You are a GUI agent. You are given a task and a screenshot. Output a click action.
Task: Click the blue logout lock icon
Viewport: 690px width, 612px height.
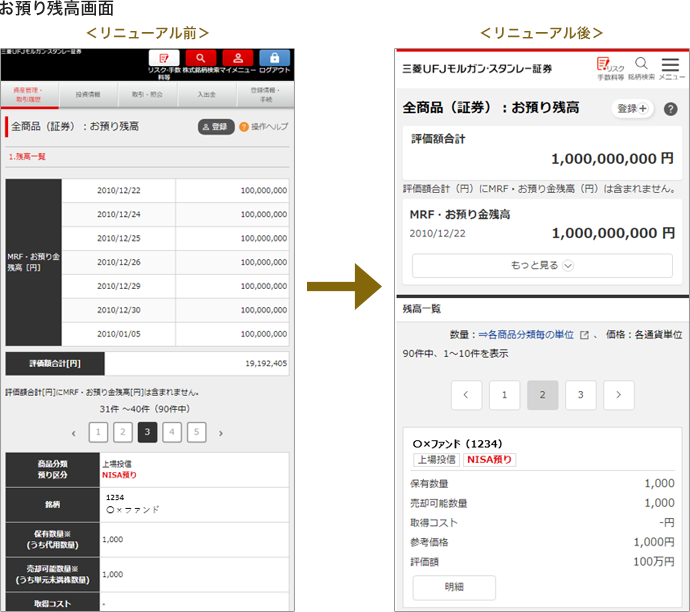click(275, 58)
